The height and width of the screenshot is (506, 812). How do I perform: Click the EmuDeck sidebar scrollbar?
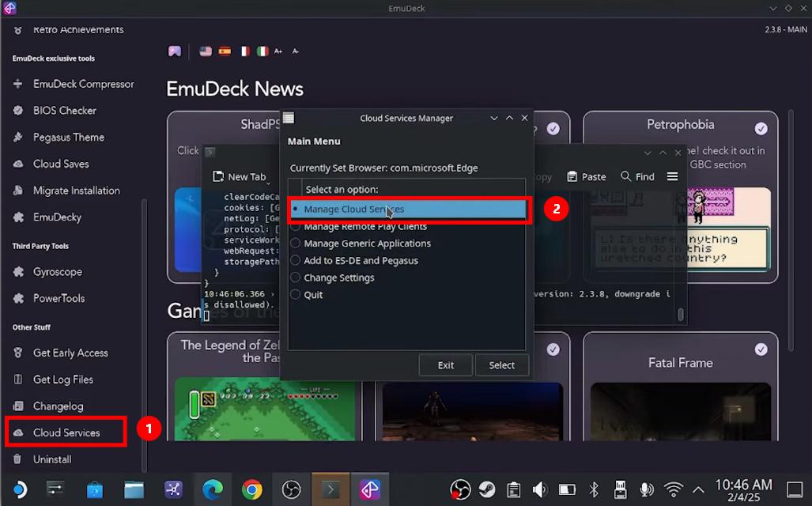click(144, 335)
